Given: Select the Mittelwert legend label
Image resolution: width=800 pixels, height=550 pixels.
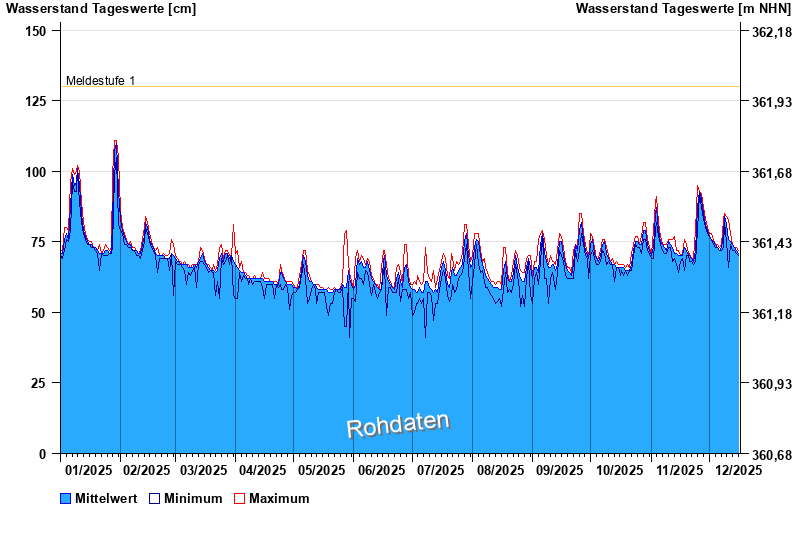Looking at the screenshot, I should click(106, 498).
